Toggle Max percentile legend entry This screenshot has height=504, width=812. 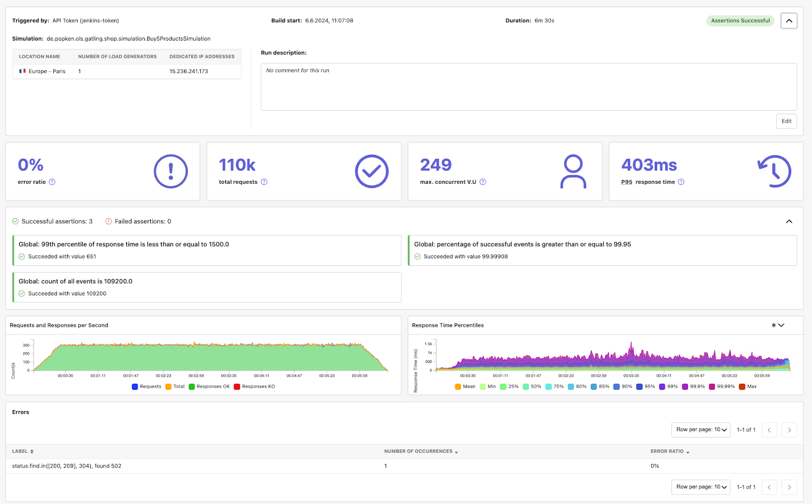[748, 387]
